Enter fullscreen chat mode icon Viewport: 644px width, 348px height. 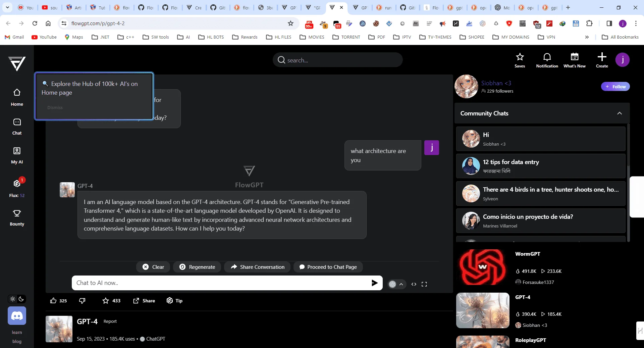coord(424,284)
